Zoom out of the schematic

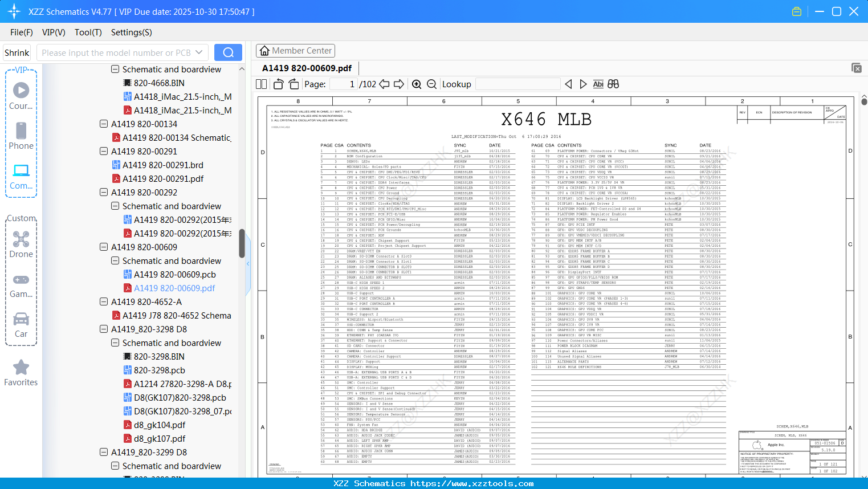coord(431,84)
